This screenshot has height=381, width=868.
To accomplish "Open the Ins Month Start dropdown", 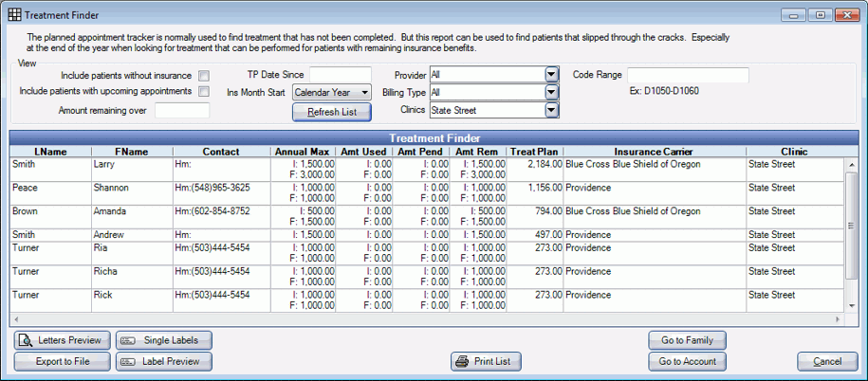I will tap(332, 92).
